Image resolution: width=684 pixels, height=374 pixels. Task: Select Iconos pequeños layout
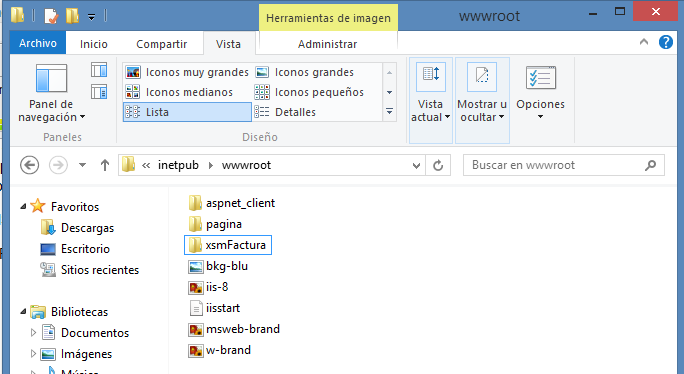[x=309, y=92]
